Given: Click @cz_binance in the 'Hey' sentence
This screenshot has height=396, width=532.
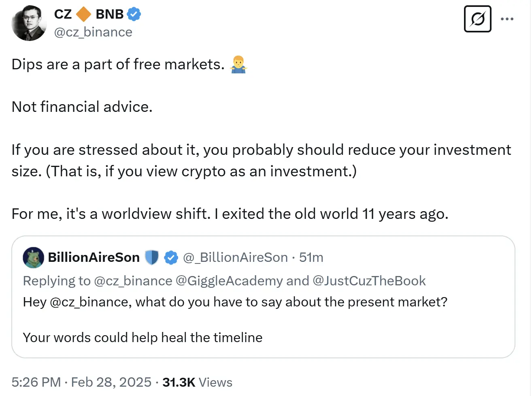Looking at the screenshot, I should pos(90,302).
